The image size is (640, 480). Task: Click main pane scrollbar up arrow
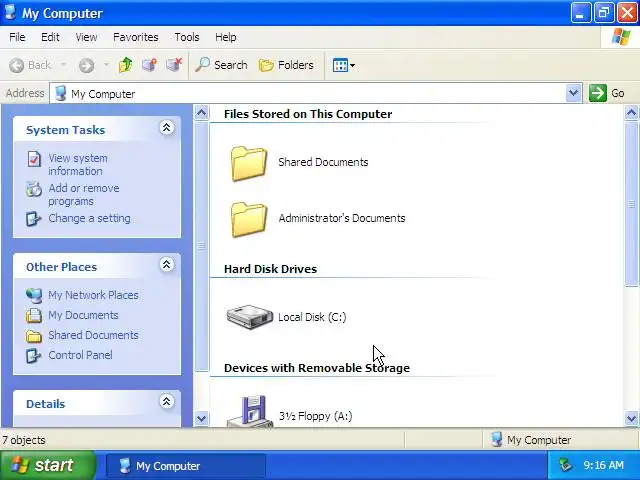point(631,112)
